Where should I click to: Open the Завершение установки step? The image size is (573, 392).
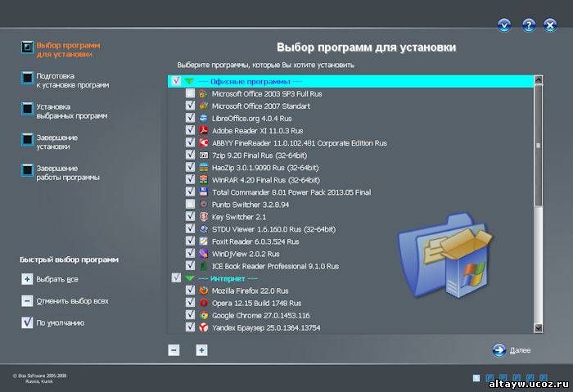tap(50, 142)
